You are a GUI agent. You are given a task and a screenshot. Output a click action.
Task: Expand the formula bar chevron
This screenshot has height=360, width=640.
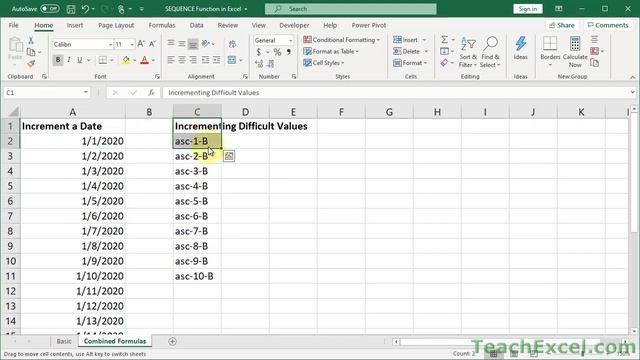click(632, 92)
